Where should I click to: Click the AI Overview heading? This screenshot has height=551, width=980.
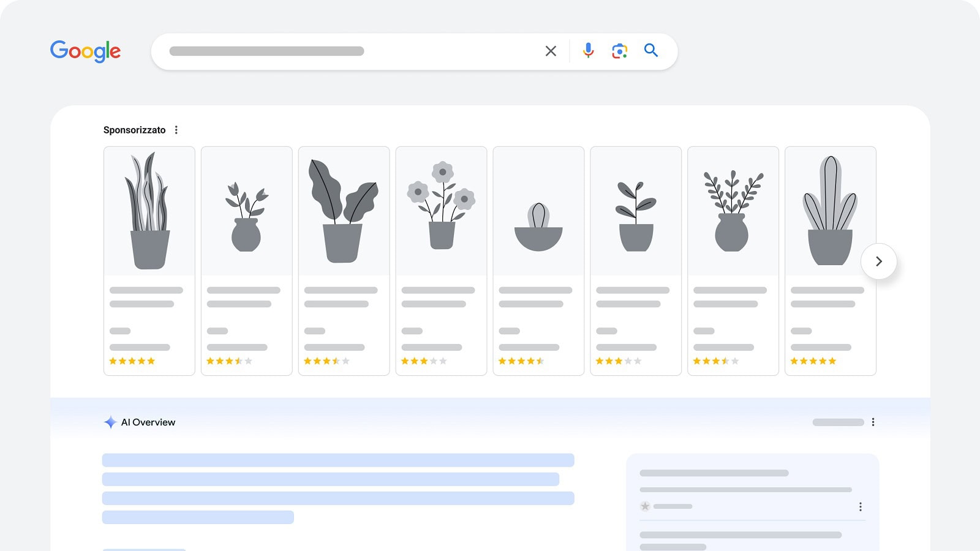click(148, 422)
